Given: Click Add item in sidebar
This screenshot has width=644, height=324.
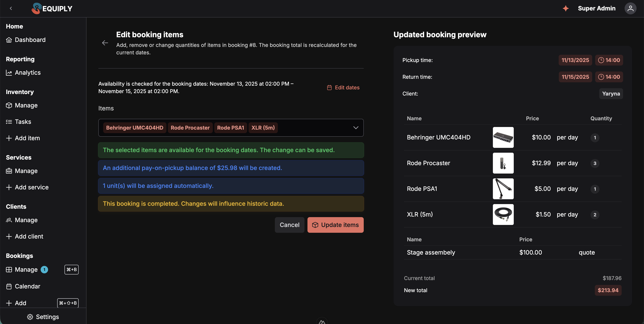Looking at the screenshot, I should coord(23,138).
